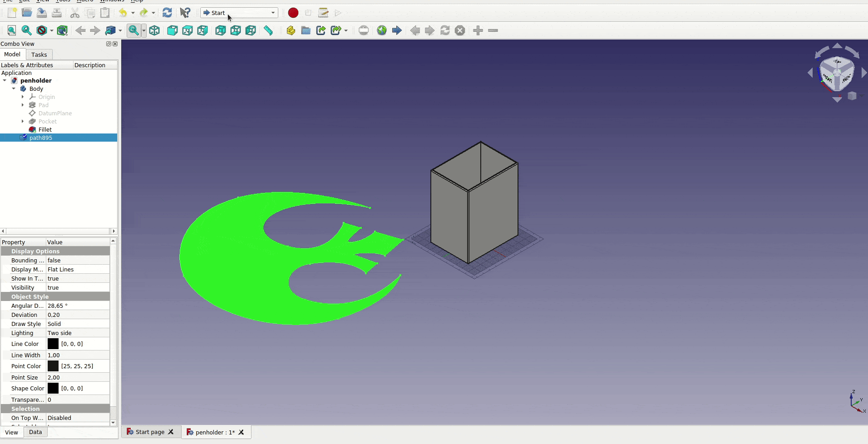Switch to the penholder : 1* document tab
The height and width of the screenshot is (444, 868).
(x=215, y=432)
